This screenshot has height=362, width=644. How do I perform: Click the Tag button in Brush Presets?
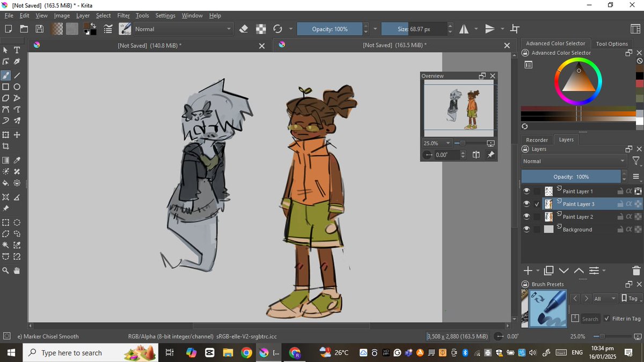point(631,298)
